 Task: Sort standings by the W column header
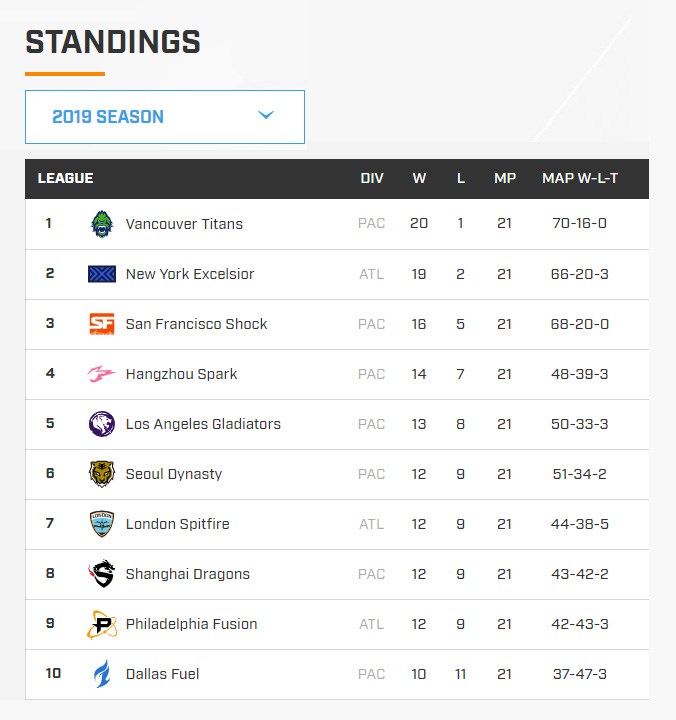pos(419,178)
